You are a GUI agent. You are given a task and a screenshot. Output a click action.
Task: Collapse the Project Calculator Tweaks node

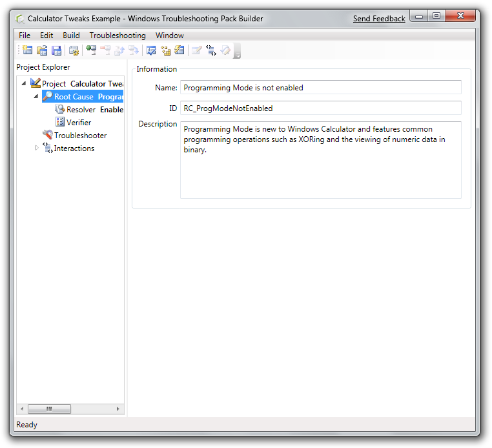[x=24, y=83]
